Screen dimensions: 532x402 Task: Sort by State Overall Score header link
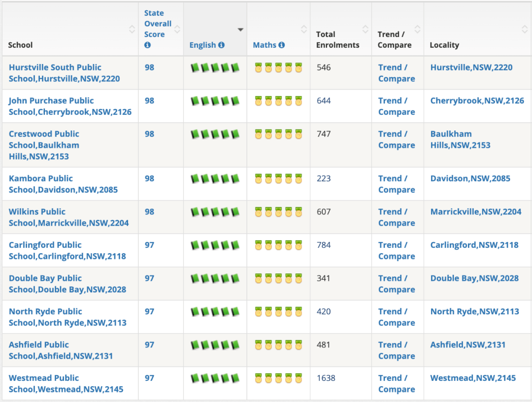point(158,24)
